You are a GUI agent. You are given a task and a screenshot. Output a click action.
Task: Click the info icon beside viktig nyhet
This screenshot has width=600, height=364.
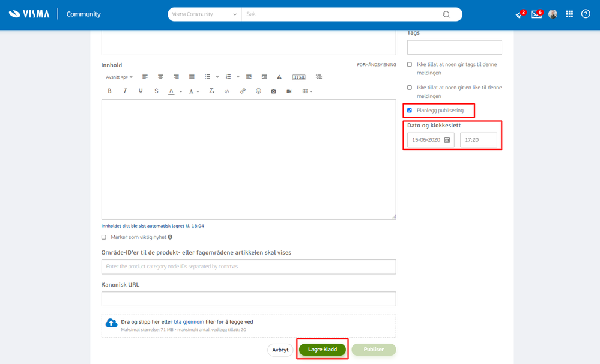coord(170,237)
